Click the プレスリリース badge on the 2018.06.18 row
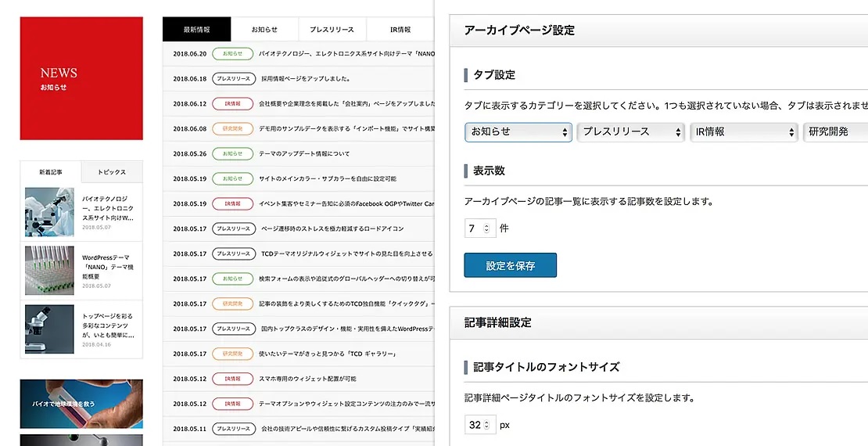Image resolution: width=868 pixels, height=446 pixels. pos(232,79)
